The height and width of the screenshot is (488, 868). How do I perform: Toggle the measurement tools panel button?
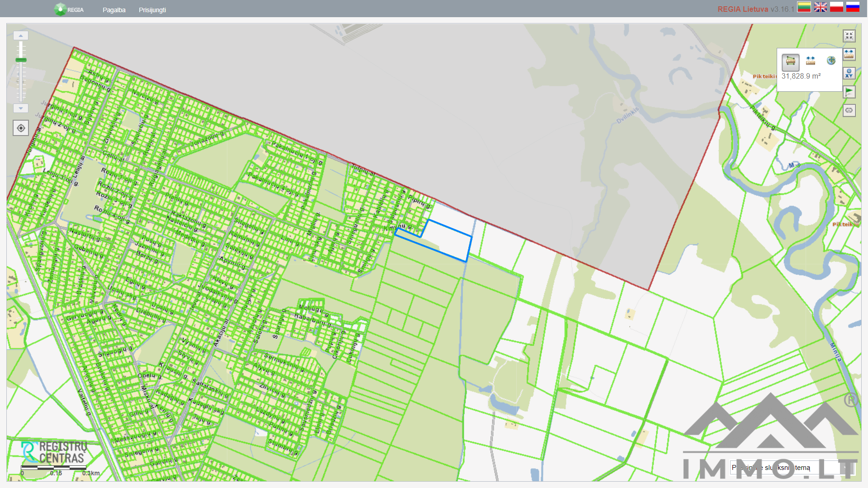[x=849, y=54]
